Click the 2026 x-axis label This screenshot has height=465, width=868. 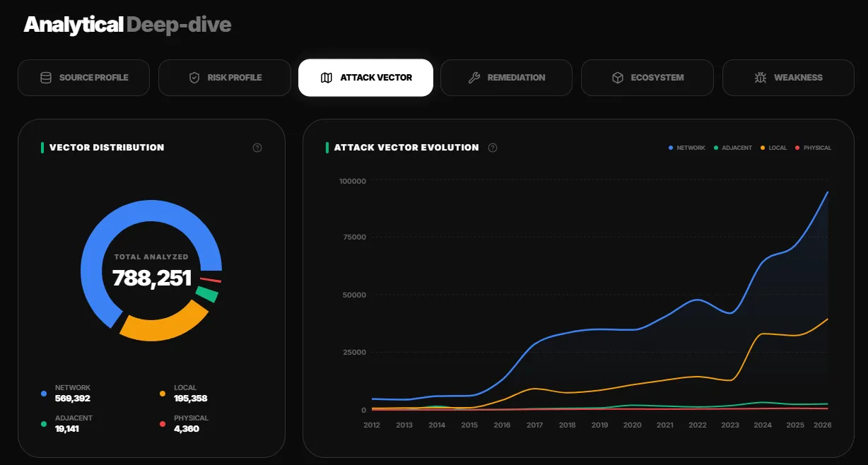coord(822,425)
